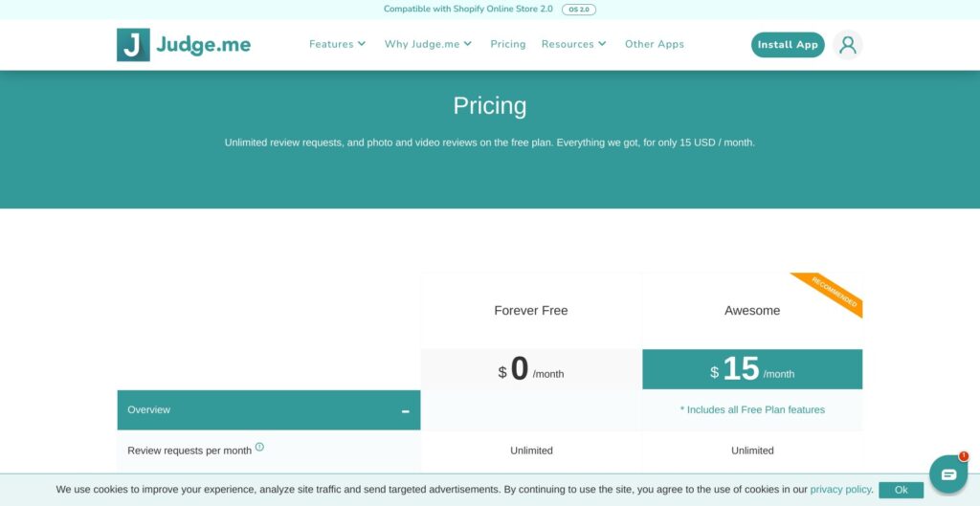Open the privacy policy link
This screenshot has height=506, width=980.
[840, 489]
